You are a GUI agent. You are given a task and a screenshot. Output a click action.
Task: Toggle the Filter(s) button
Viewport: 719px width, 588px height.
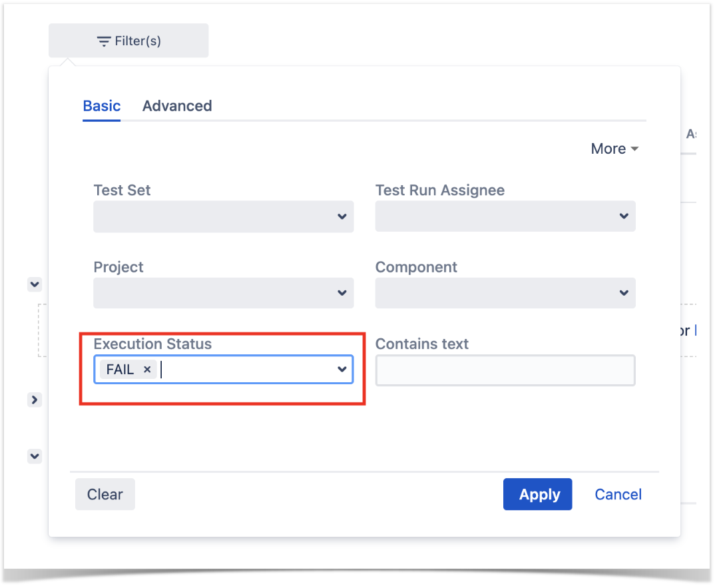click(128, 41)
